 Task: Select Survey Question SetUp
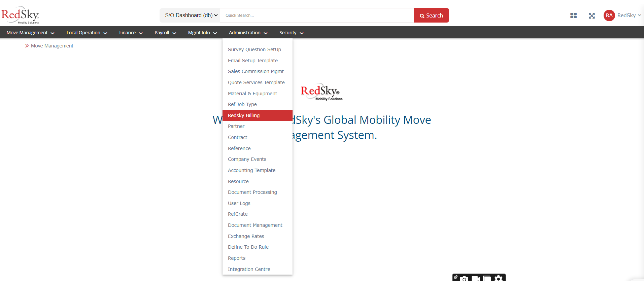(257, 49)
